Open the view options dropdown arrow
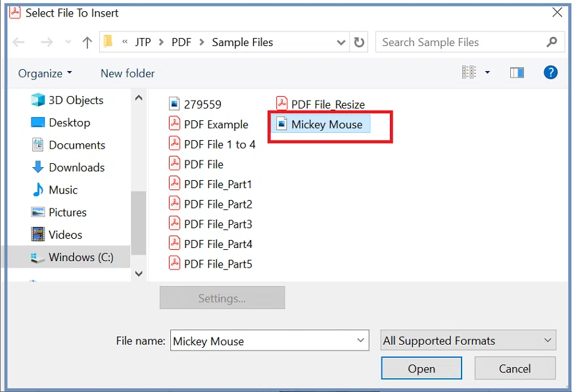 pyautogui.click(x=487, y=72)
